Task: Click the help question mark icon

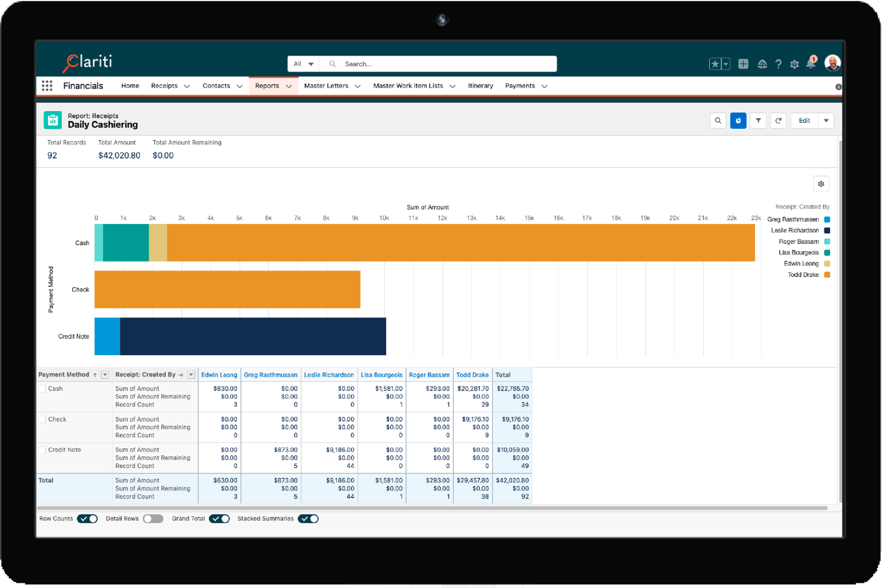Action: click(x=779, y=64)
